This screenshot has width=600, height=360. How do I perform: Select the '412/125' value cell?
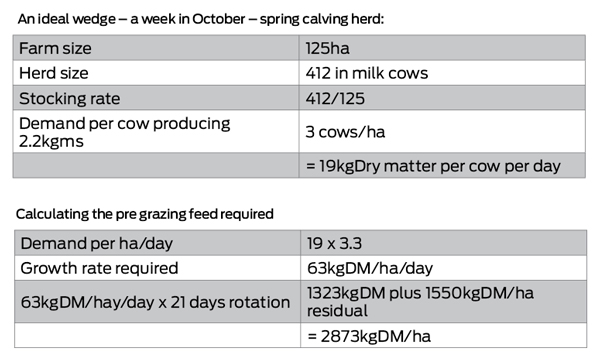point(442,98)
